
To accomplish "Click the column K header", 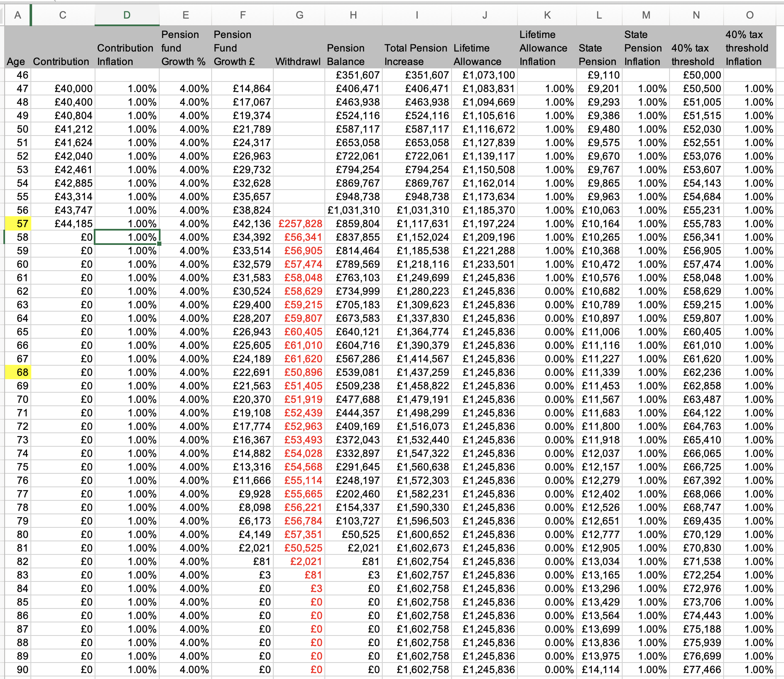I will 547,15.
